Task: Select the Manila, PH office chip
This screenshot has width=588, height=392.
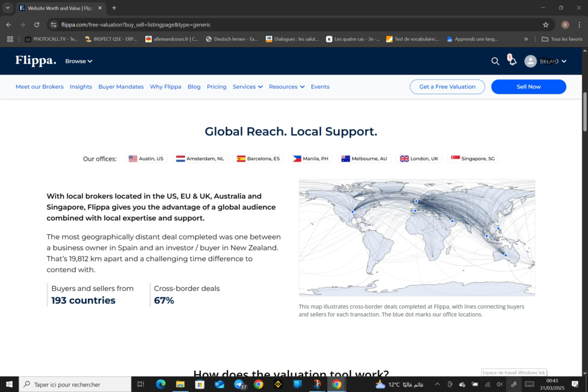Action: click(311, 158)
